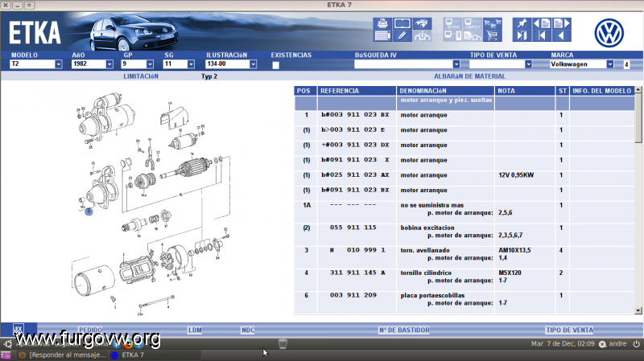Click the Volkswagen logo

click(x=609, y=33)
